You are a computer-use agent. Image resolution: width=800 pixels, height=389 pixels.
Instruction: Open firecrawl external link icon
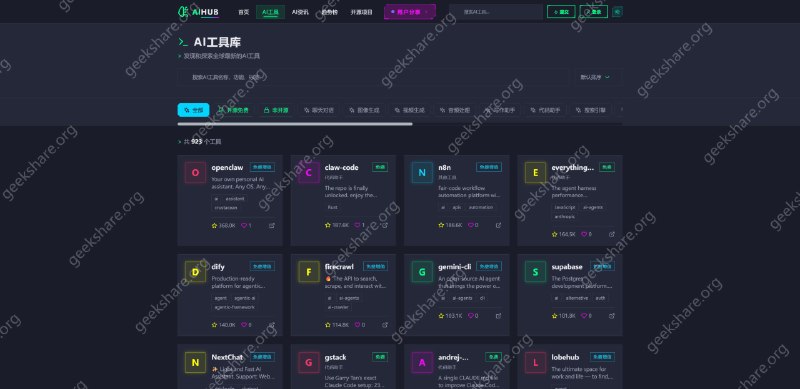(385, 325)
